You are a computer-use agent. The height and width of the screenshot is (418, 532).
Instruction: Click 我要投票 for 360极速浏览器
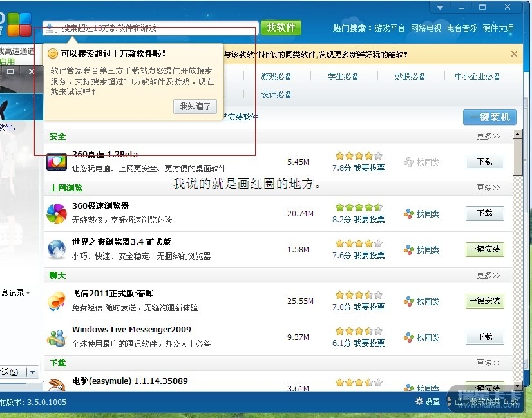click(x=370, y=220)
